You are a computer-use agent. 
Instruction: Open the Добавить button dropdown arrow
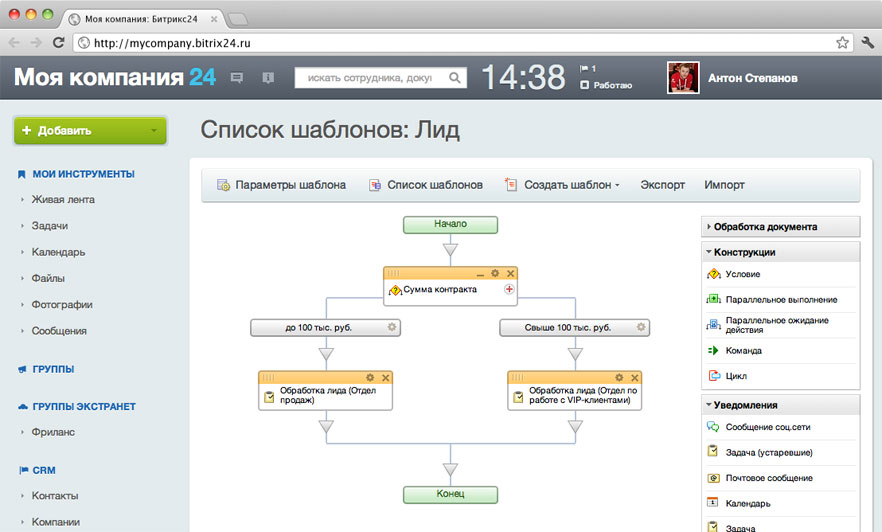click(154, 130)
